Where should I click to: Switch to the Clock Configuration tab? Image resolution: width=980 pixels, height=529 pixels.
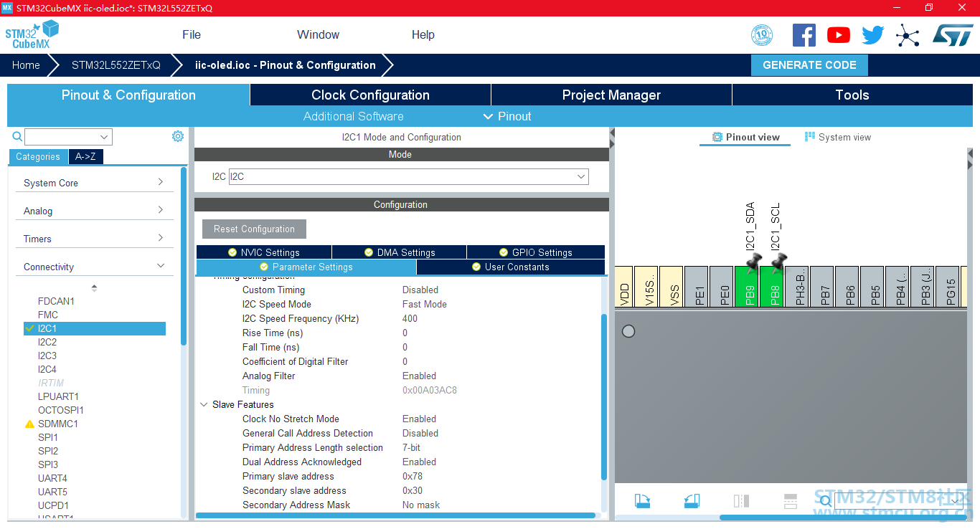coord(370,95)
